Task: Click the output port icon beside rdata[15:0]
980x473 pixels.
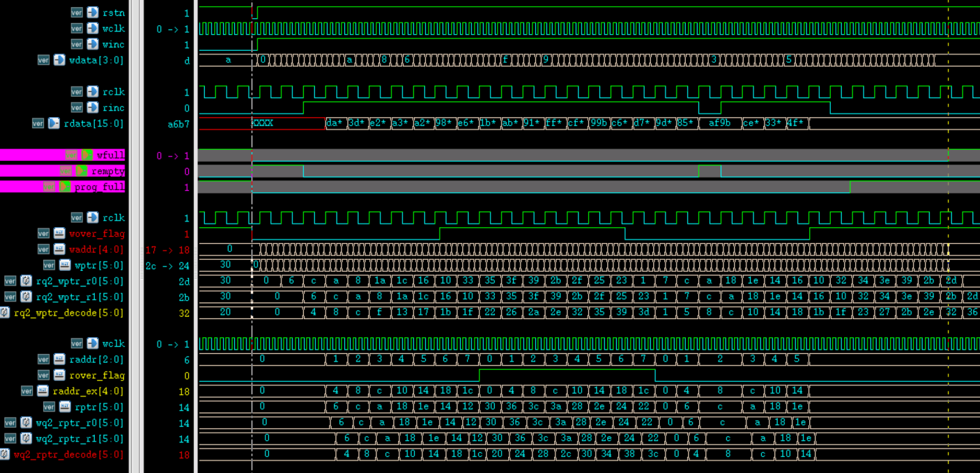Action: 54,123
